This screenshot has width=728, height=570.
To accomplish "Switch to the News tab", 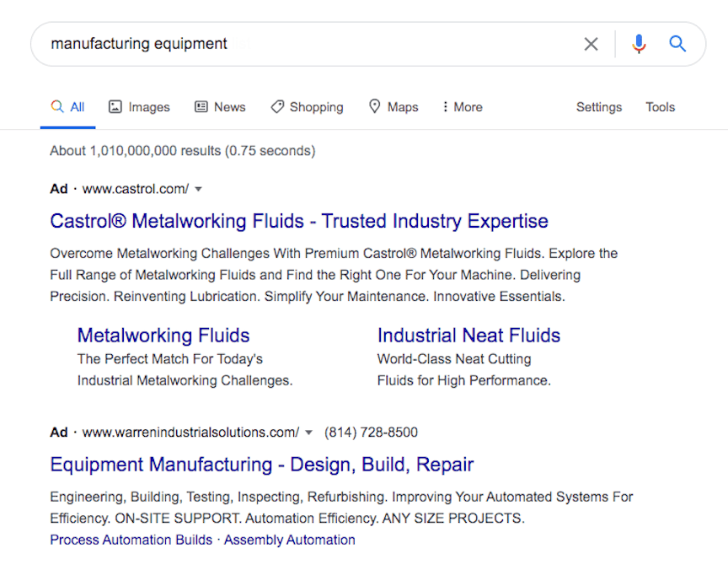I will click(220, 107).
